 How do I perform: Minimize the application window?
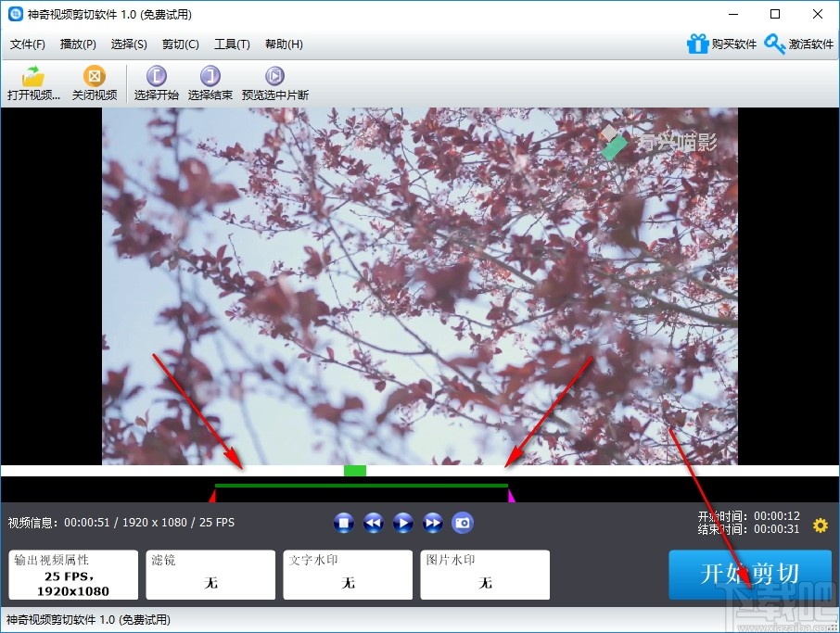click(x=733, y=15)
